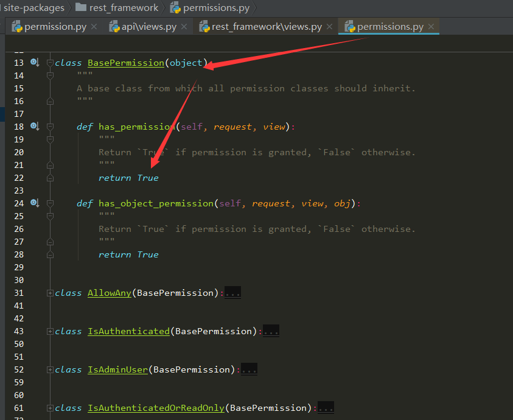513x420 pixels.
Task: Click the has_object_permission method name
Action: 156,203
